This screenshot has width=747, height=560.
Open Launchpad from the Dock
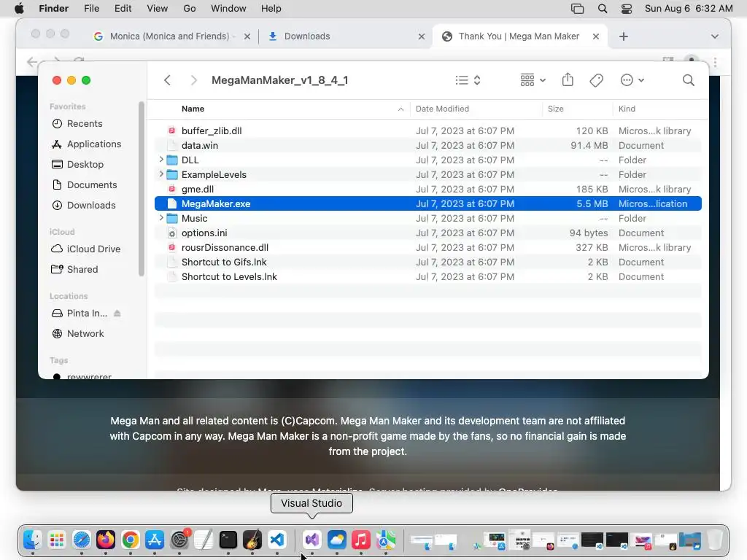pyautogui.click(x=57, y=540)
